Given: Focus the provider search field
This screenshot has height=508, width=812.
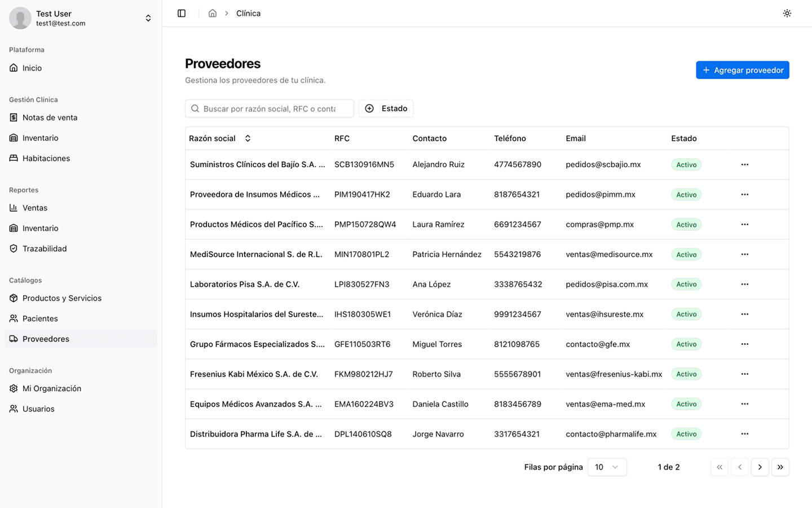Looking at the screenshot, I should (x=270, y=108).
